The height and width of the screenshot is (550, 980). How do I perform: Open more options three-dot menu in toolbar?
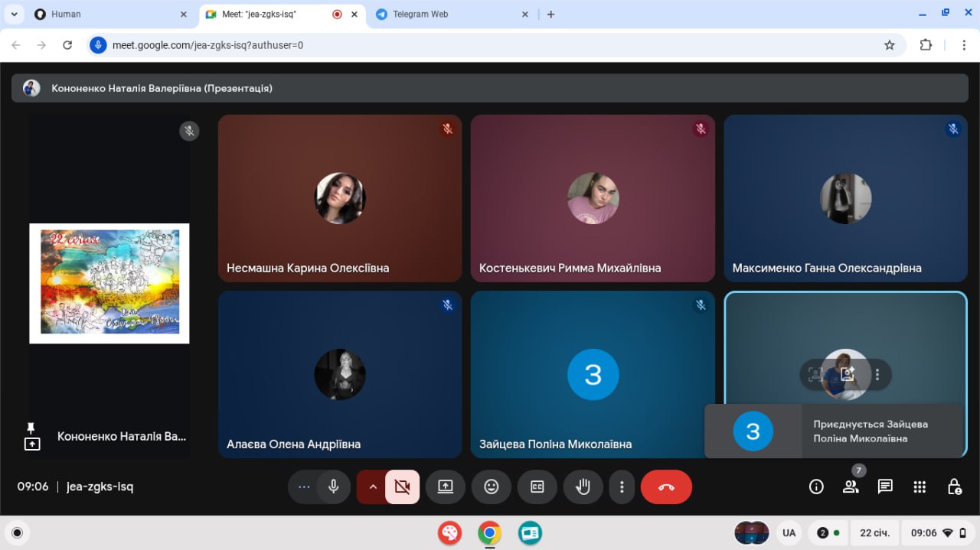click(x=622, y=487)
